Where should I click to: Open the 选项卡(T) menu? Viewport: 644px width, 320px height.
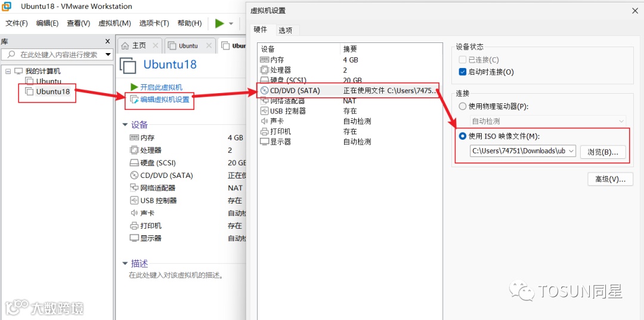(154, 23)
